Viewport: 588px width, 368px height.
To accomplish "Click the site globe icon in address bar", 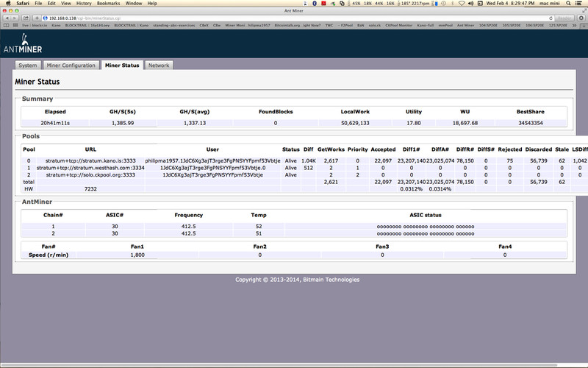I will (46, 18).
